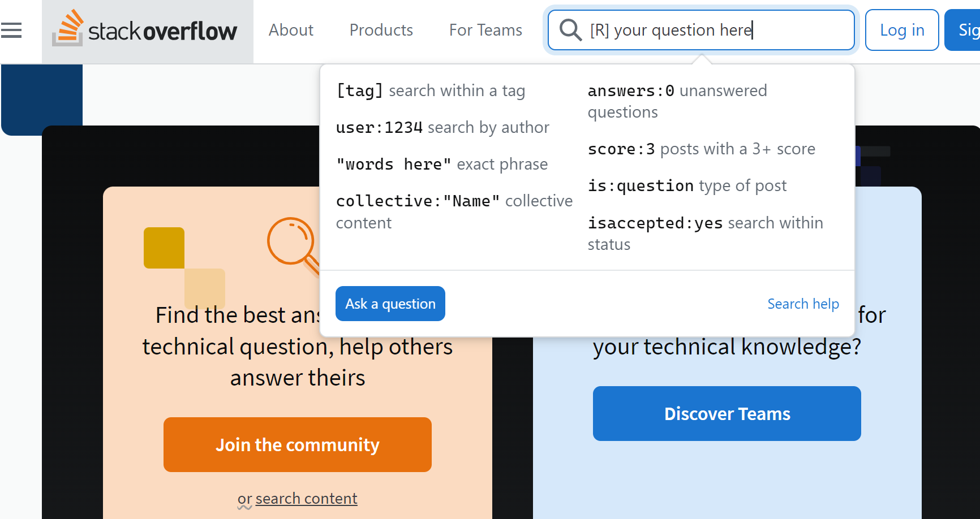This screenshot has height=519, width=980.
Task: Click the orange magnifier illustration
Action: tap(292, 243)
